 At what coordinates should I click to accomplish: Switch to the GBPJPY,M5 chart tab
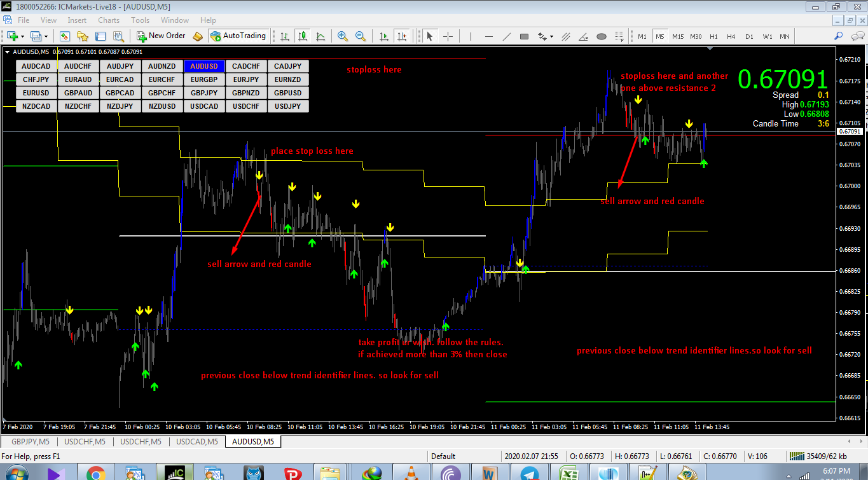(x=31, y=441)
